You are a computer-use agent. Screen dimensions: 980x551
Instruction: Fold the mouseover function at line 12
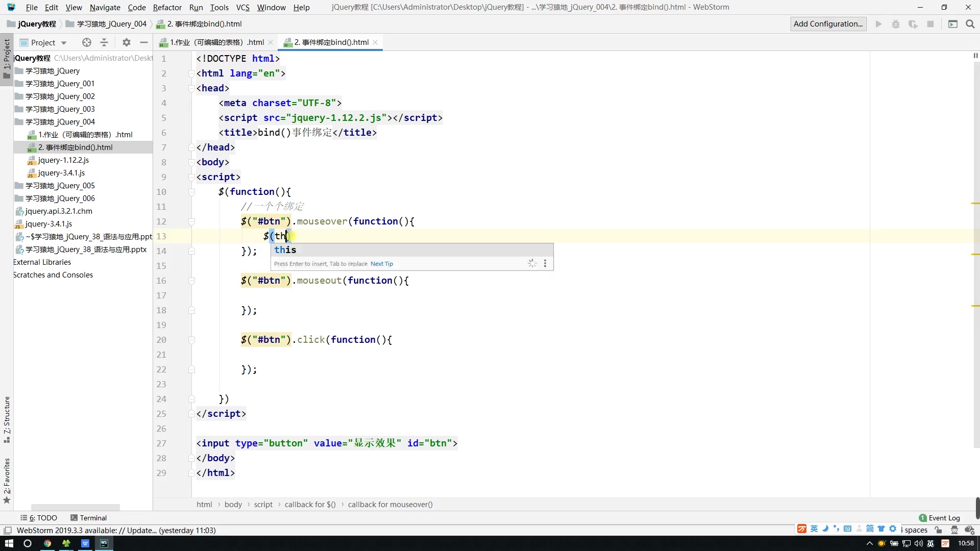[x=192, y=221]
